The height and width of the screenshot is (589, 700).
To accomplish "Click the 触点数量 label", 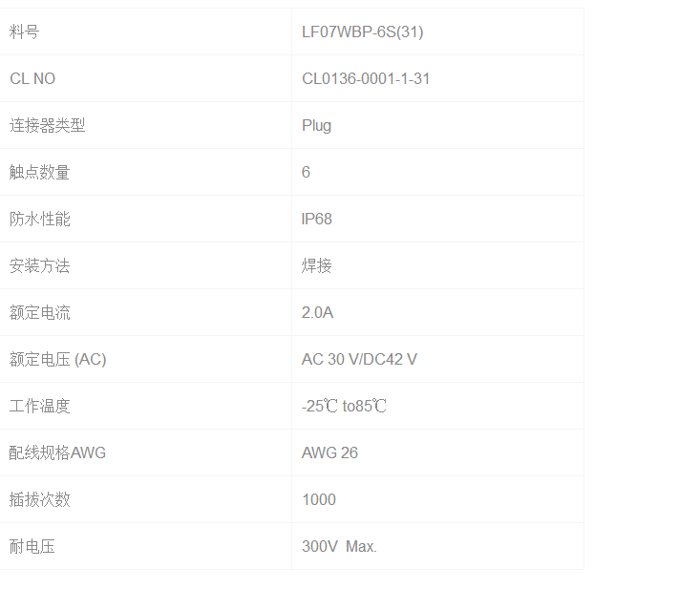I will tap(40, 172).
